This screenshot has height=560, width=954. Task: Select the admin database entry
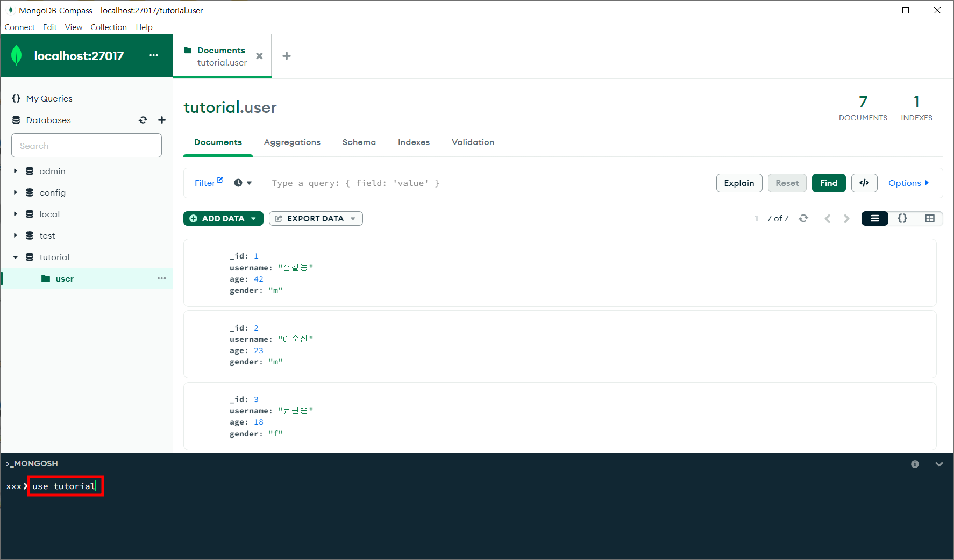(52, 171)
